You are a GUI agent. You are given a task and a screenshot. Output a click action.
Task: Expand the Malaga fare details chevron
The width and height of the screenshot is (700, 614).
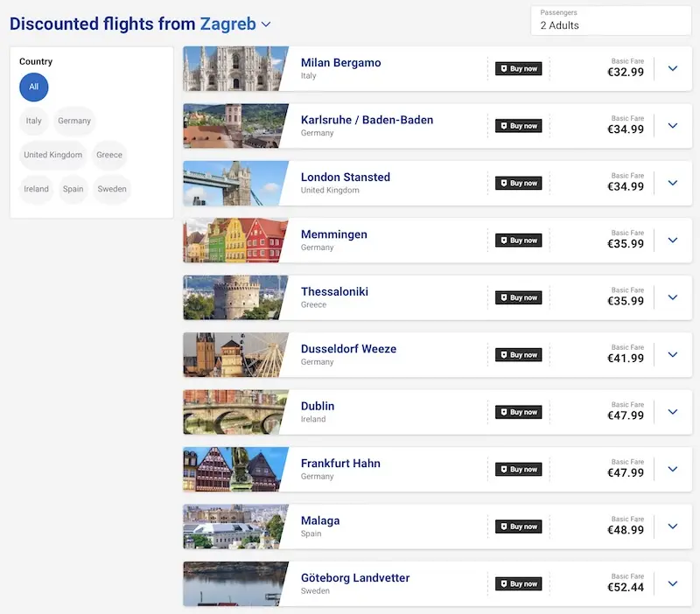[x=673, y=527]
